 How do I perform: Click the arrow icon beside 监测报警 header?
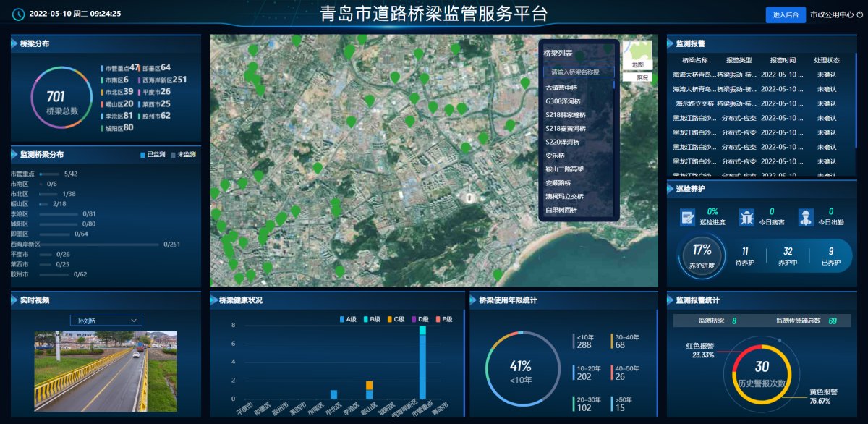click(x=671, y=43)
